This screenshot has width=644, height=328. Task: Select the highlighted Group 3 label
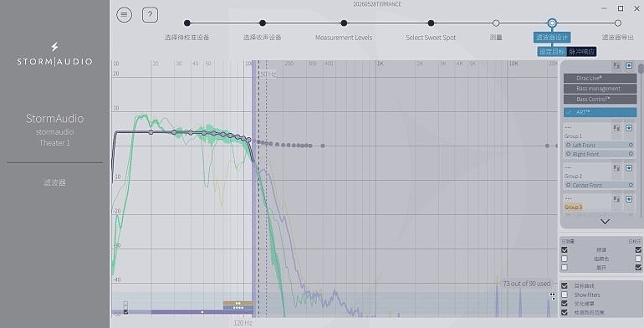(x=573, y=208)
